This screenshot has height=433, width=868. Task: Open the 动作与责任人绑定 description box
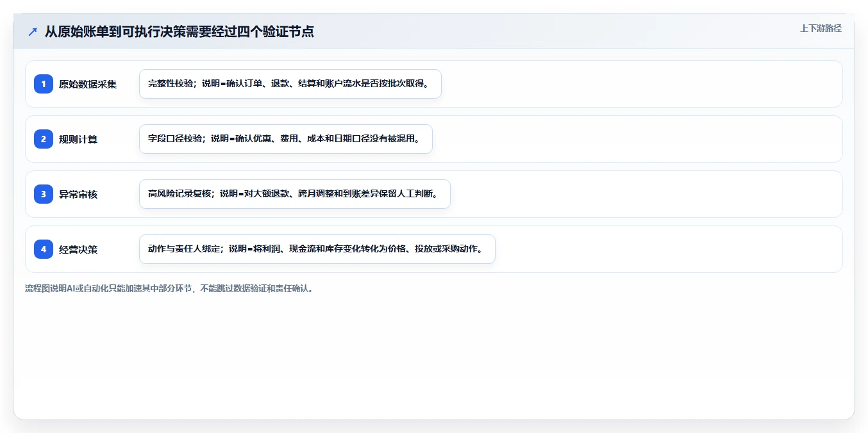317,249
